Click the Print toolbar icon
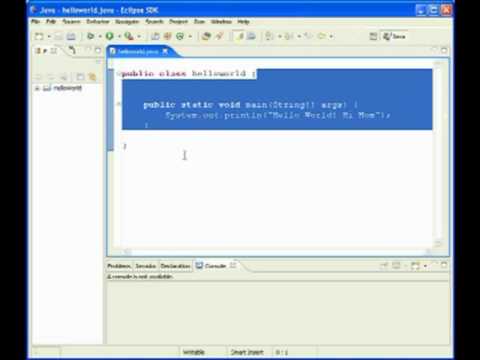Image resolution: width=480 pixels, height=360 pixels. click(71, 36)
